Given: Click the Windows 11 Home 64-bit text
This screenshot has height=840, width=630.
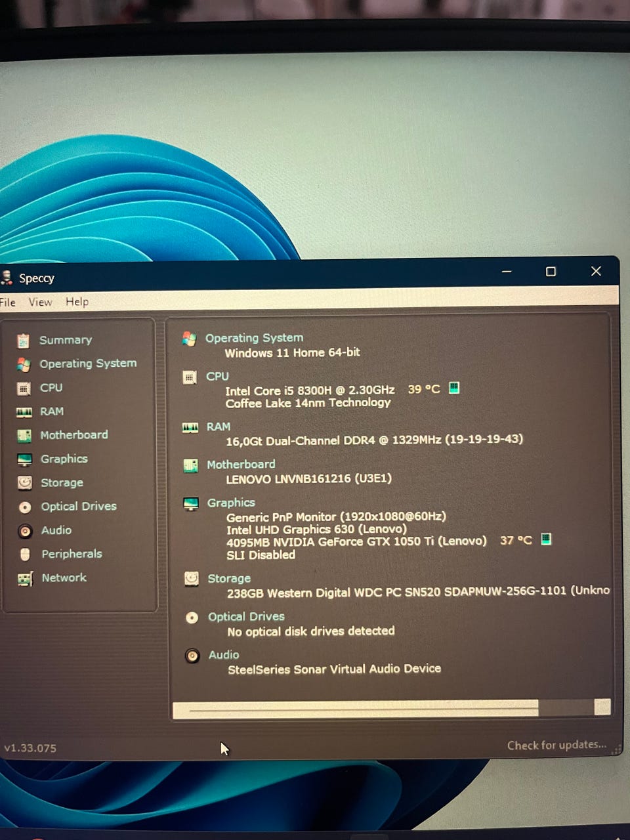Looking at the screenshot, I should 292,352.
